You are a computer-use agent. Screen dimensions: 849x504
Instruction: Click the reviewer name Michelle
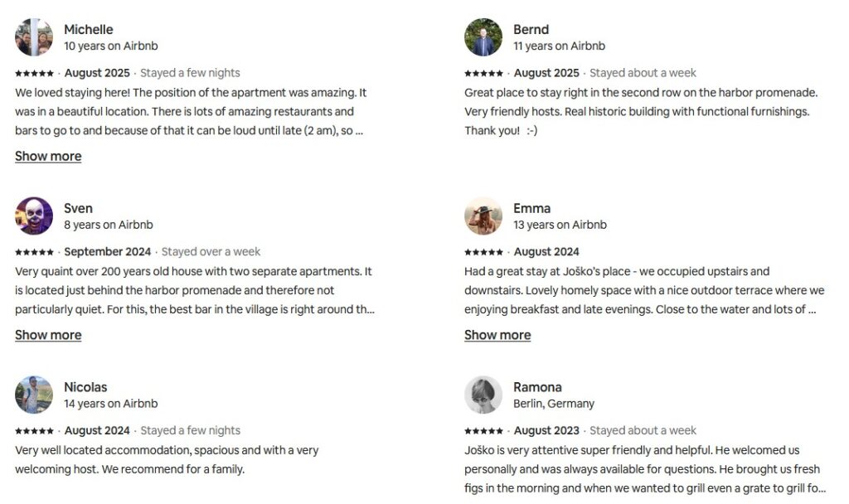pos(89,29)
